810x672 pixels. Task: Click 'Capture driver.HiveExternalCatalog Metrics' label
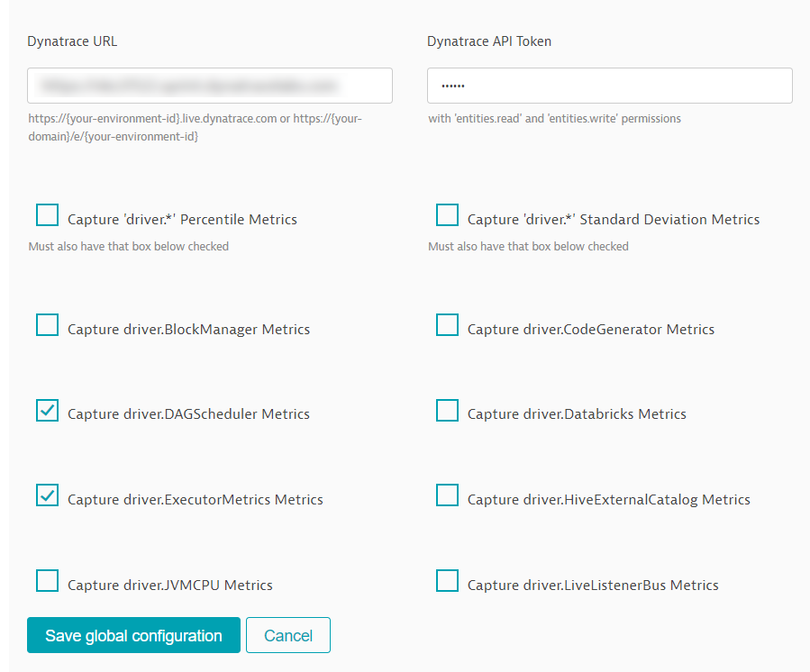point(608,499)
